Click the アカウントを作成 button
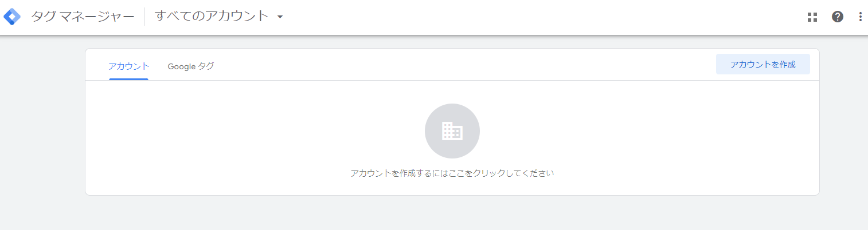Screen dimensions: 868x230 pos(763,64)
